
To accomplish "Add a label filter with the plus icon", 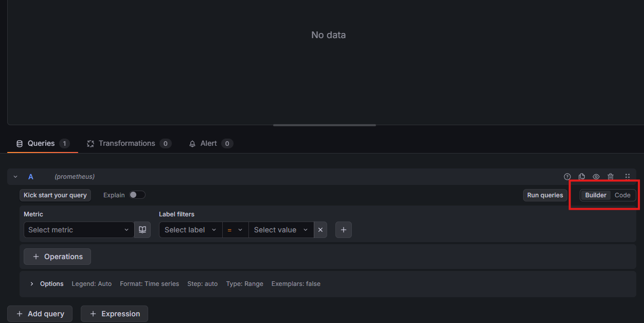I will click(x=344, y=230).
